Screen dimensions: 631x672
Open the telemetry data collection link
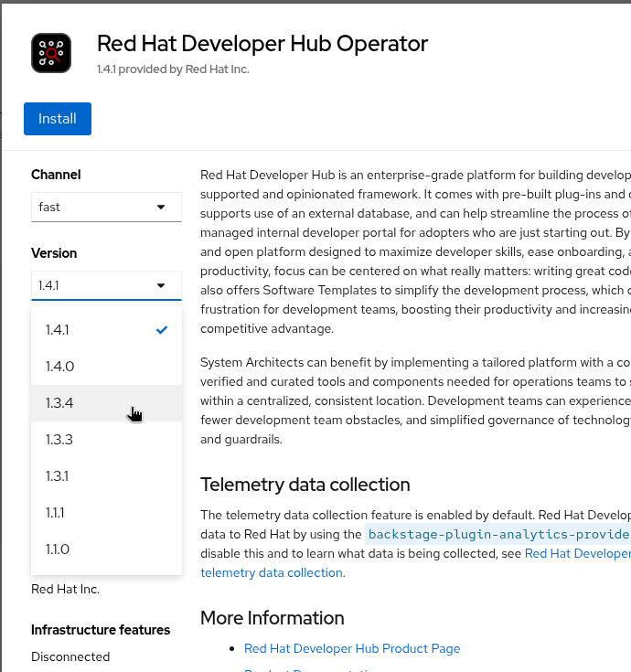pyautogui.click(x=272, y=572)
